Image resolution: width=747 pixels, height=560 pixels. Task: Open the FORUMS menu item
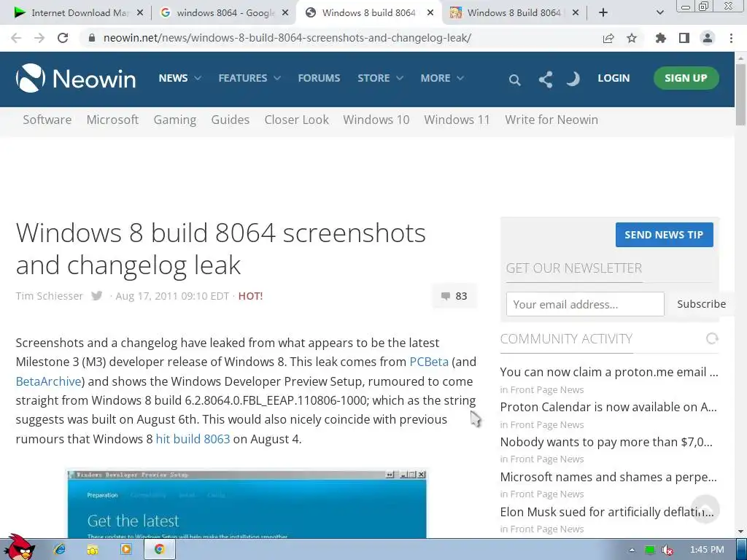coord(320,78)
